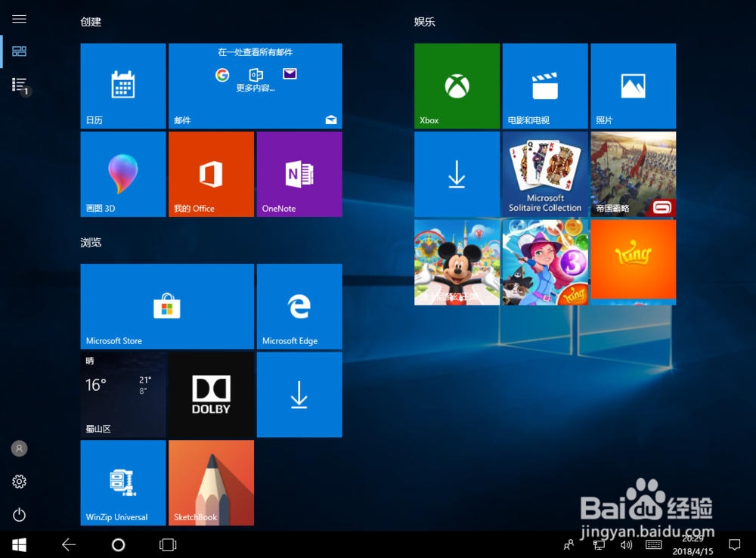Open the orange King tile
Screen dimensions: 756x558
(x=633, y=262)
